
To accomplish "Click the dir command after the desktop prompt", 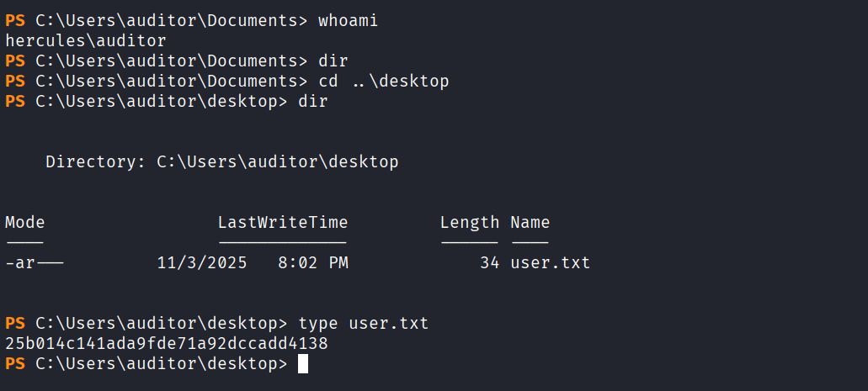I will click(312, 101).
